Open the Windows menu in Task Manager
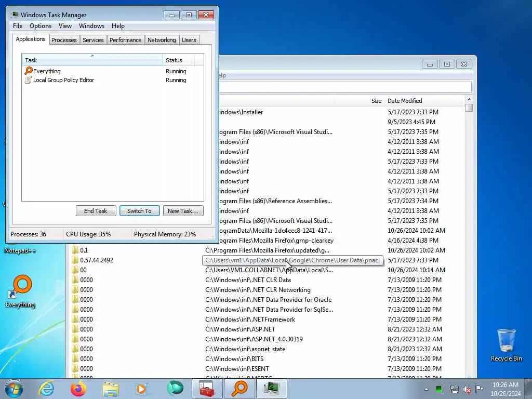Viewport: 532px width, 399px height. 91,26
